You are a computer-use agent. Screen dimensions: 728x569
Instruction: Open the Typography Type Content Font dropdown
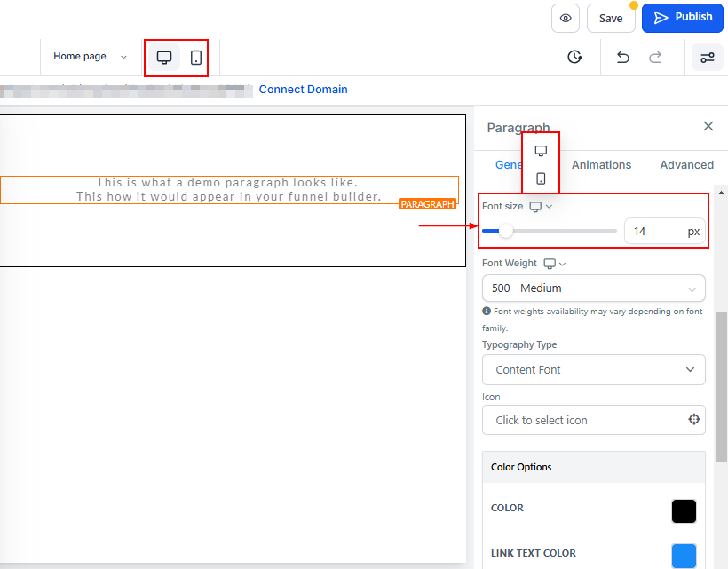click(593, 369)
